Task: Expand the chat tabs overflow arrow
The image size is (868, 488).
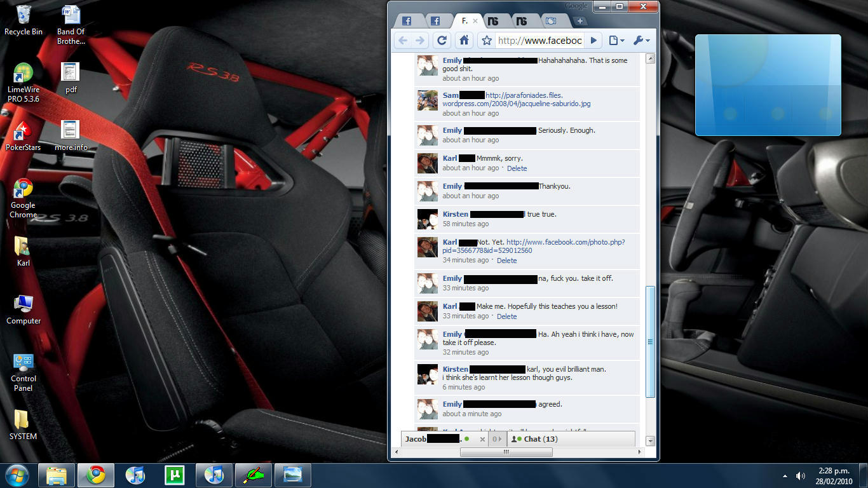Action: 498,439
